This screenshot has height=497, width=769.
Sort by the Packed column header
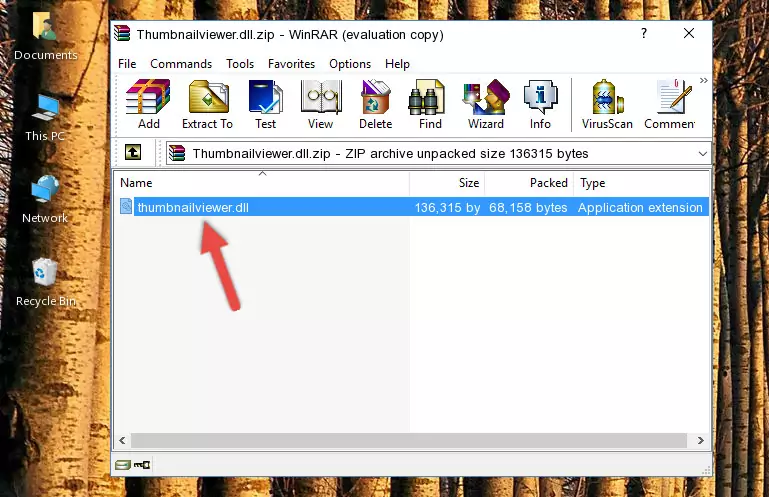coord(529,183)
